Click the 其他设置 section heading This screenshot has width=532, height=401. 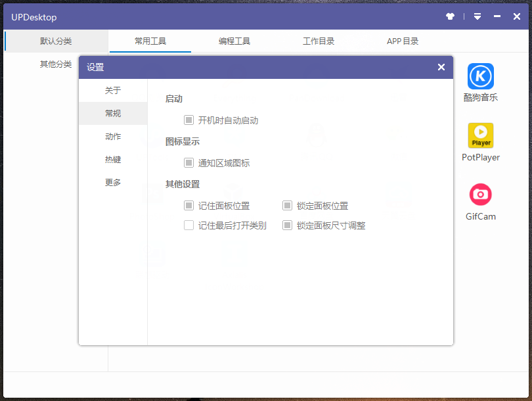[x=183, y=184]
